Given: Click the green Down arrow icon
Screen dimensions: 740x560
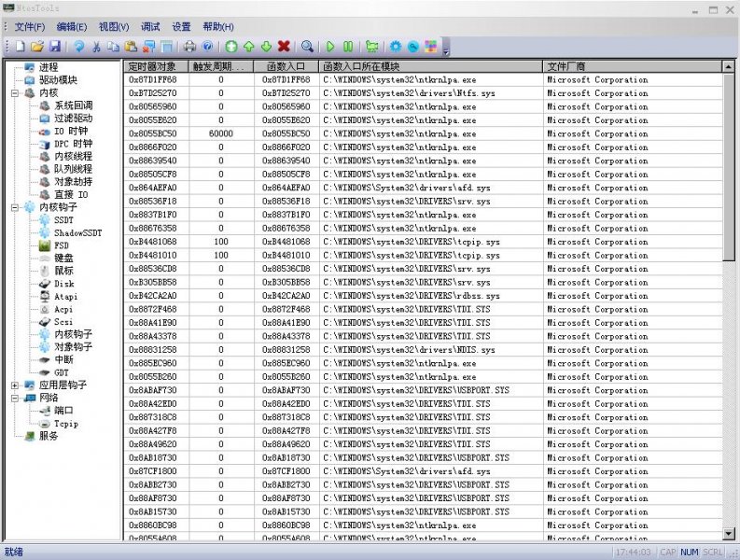Looking at the screenshot, I should click(x=266, y=47).
